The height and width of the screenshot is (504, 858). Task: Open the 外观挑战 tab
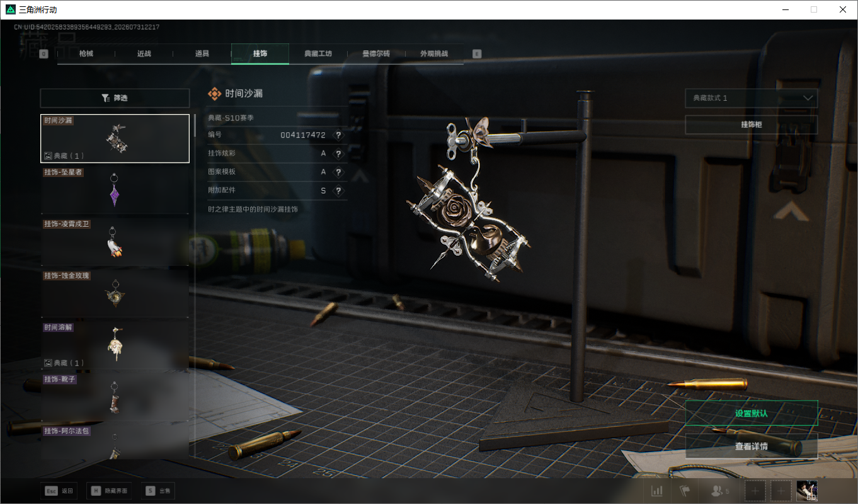[x=434, y=54]
